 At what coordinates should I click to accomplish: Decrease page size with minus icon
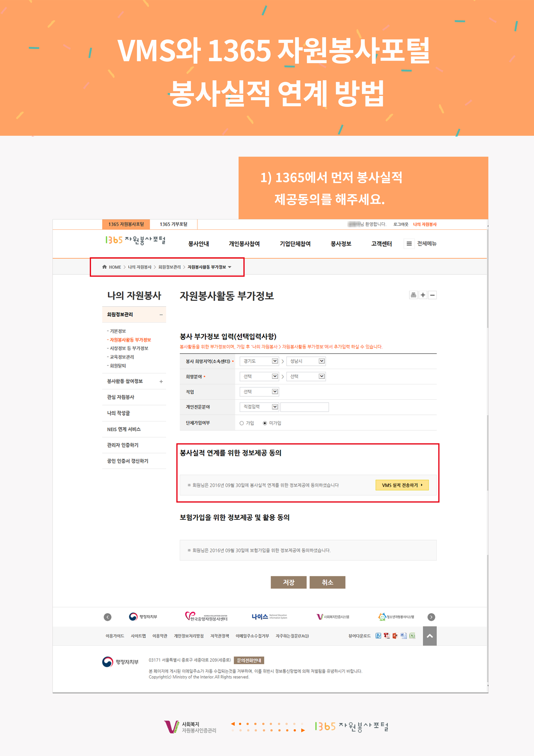[x=432, y=295]
